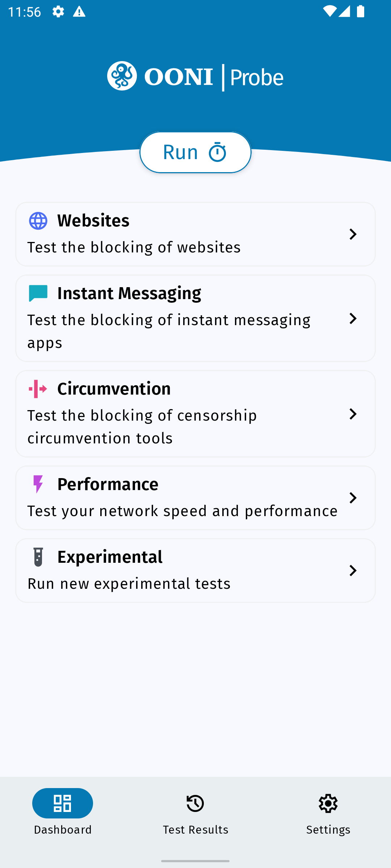Expand the Circumvention card chevron
Image resolution: width=391 pixels, height=868 pixels.
353,414
